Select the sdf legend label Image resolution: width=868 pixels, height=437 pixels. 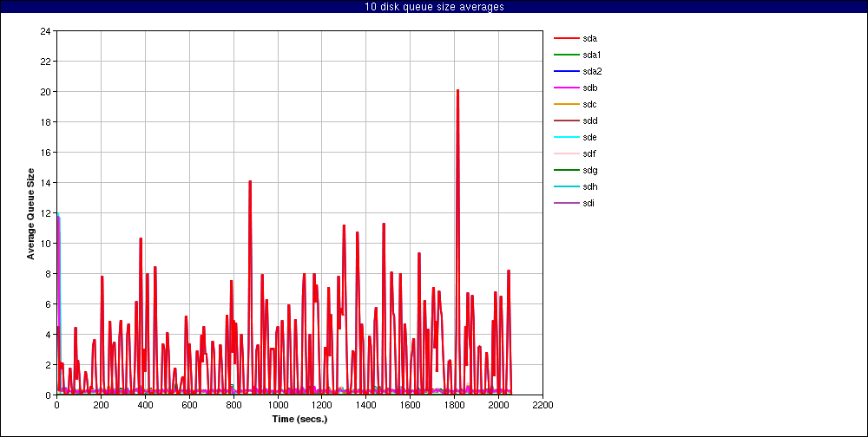coord(589,153)
